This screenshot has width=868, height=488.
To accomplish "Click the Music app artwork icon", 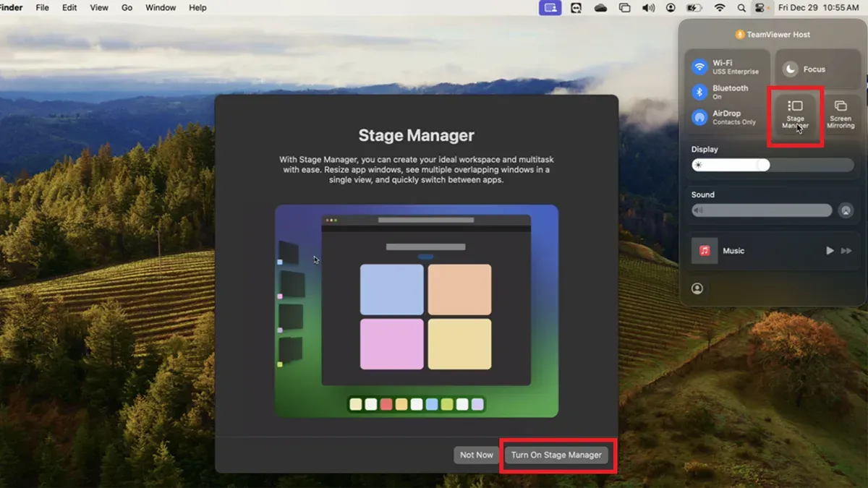I will [x=704, y=251].
